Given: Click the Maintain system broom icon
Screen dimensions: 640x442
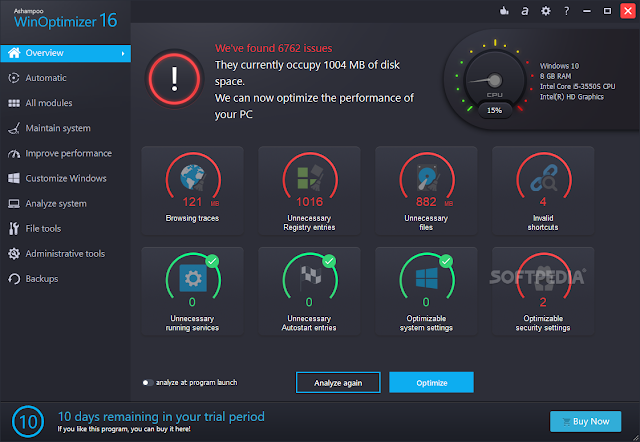Looking at the screenshot, I should [14, 128].
